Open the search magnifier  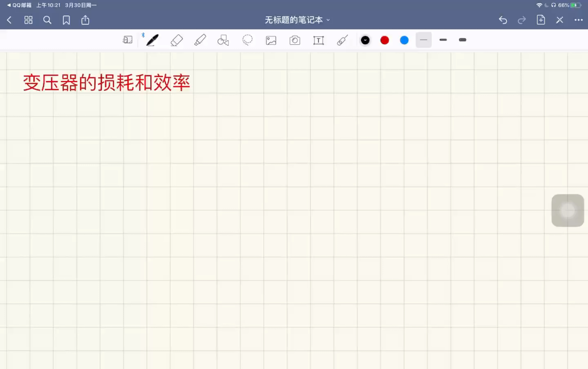[47, 20]
